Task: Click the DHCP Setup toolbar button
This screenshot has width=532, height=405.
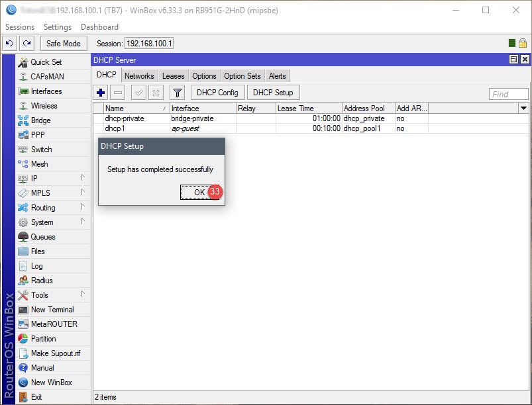Action: pos(273,93)
